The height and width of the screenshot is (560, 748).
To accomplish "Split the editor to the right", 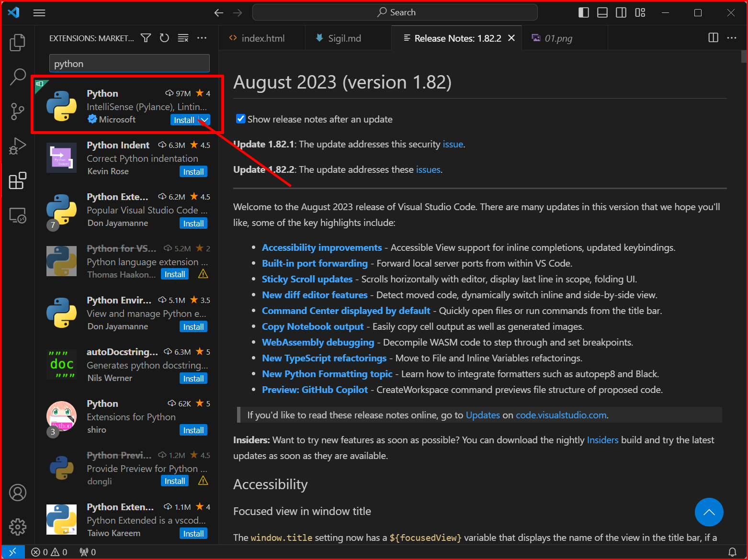I will click(714, 38).
